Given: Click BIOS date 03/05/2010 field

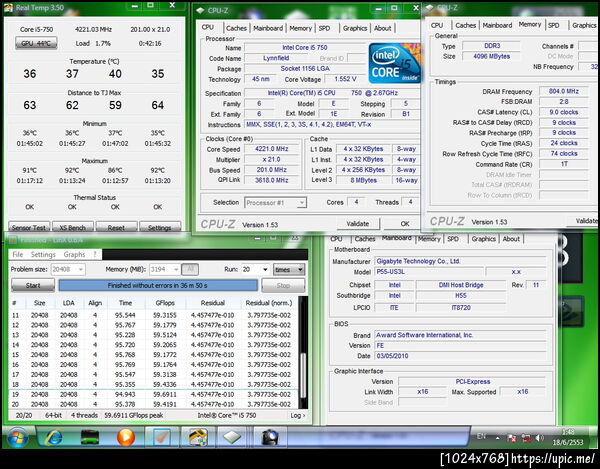Looking at the screenshot, I should (460, 356).
